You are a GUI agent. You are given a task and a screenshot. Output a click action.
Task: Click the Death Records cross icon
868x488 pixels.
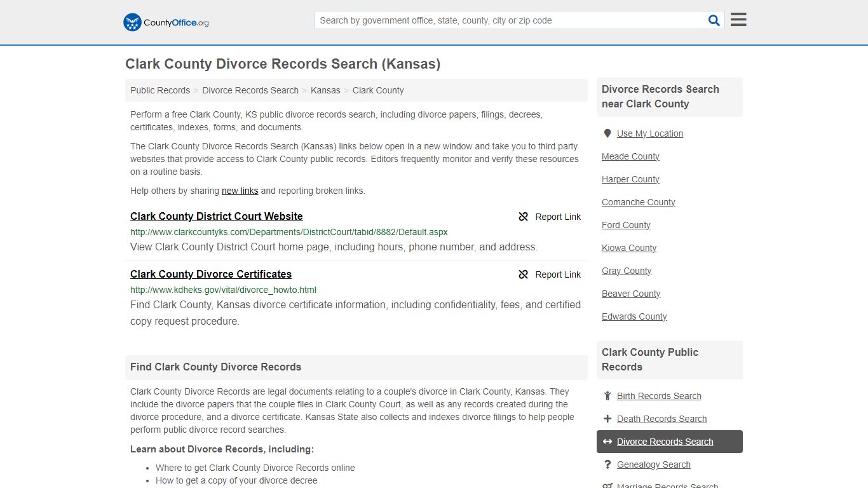click(607, 419)
